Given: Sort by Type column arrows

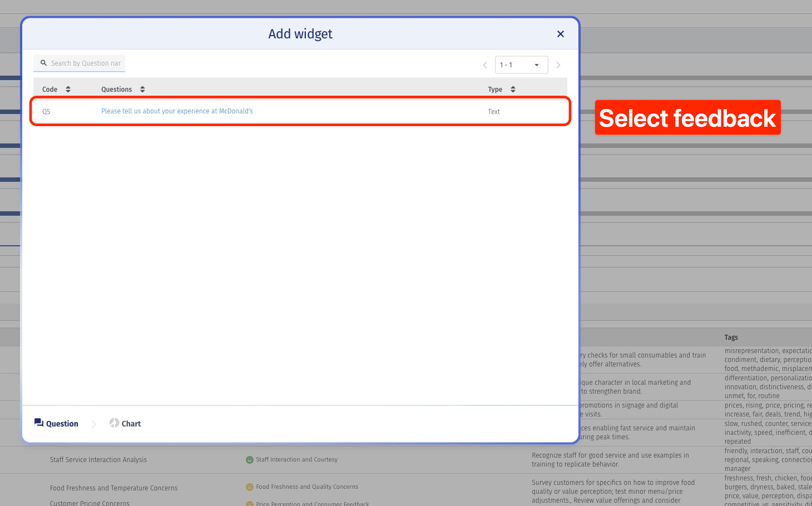Looking at the screenshot, I should [x=513, y=89].
